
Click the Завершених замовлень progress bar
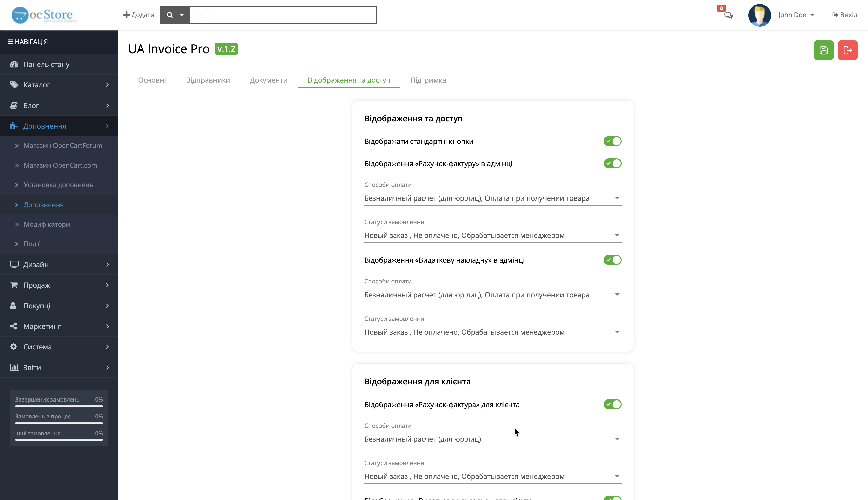click(x=58, y=406)
